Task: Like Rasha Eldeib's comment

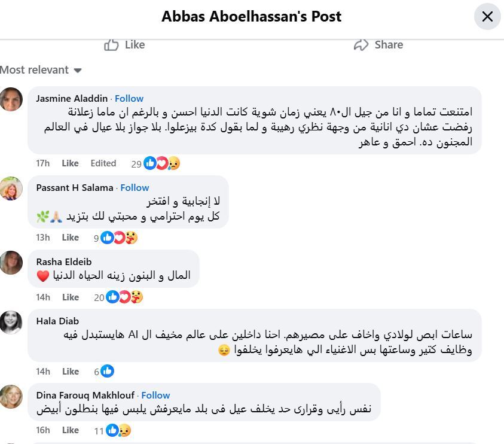Action: click(x=70, y=297)
